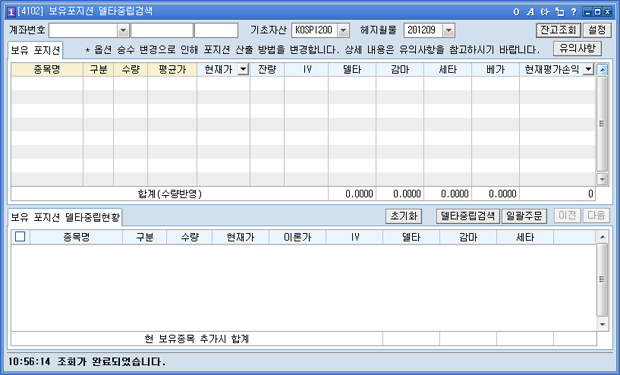This screenshot has width=620, height=375.
Task: Click the '0' icon in the title bar
Action: (x=516, y=12)
